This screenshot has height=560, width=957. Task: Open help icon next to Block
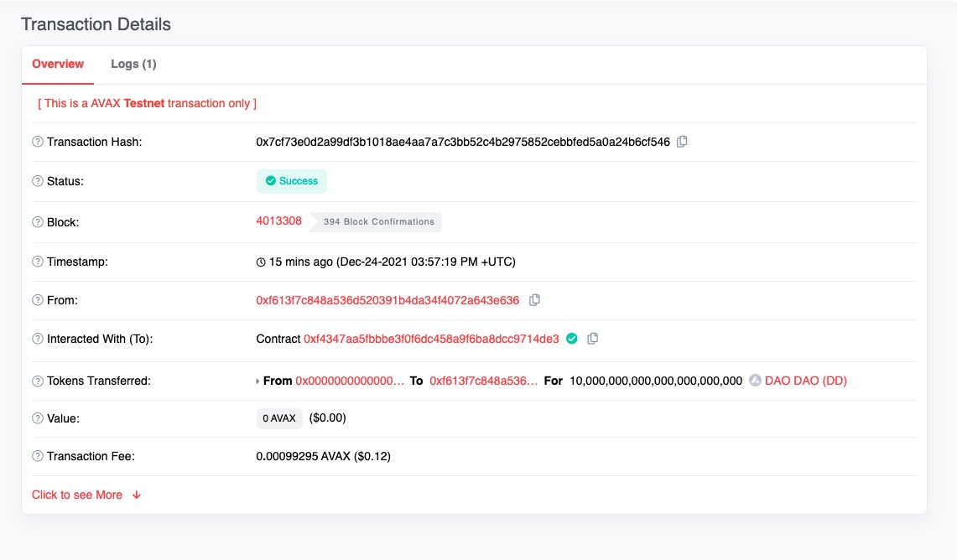pyautogui.click(x=37, y=222)
